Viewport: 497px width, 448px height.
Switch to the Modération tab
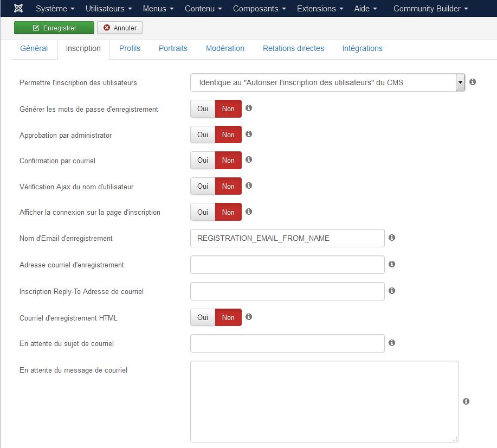225,49
